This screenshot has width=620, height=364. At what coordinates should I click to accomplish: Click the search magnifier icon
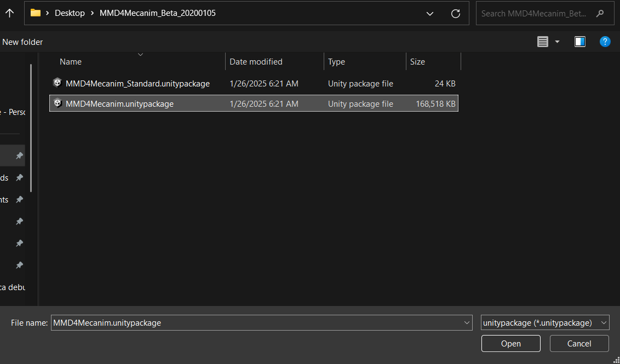pos(600,14)
